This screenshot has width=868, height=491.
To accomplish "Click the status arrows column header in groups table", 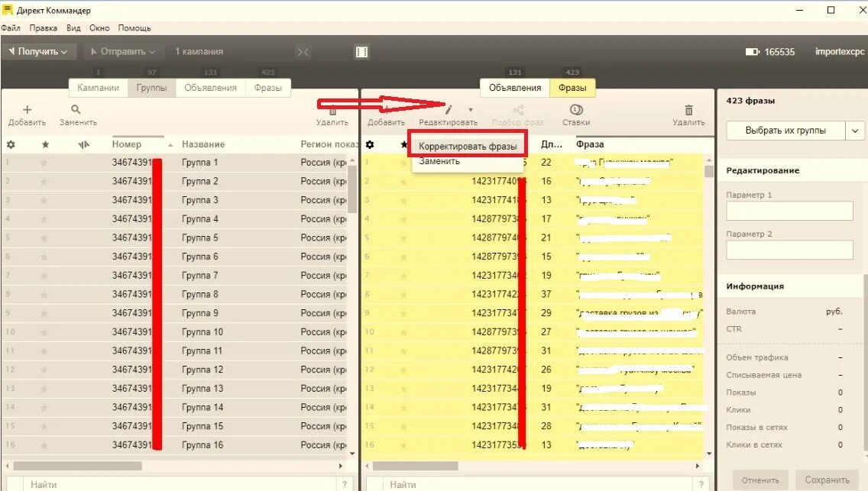I will pos(83,144).
